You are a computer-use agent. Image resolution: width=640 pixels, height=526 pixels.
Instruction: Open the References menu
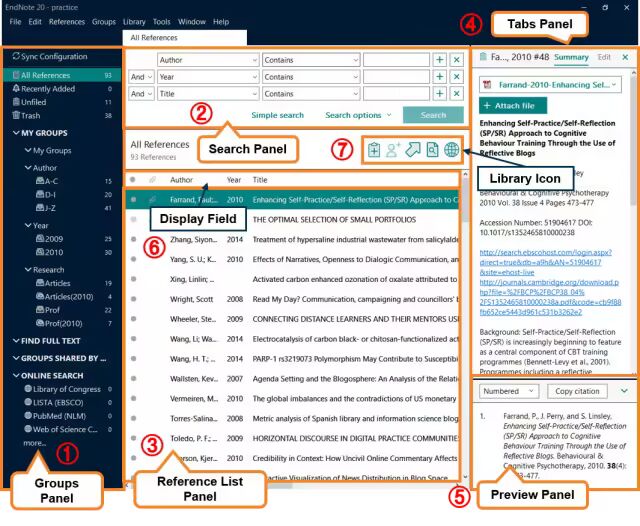click(x=67, y=22)
